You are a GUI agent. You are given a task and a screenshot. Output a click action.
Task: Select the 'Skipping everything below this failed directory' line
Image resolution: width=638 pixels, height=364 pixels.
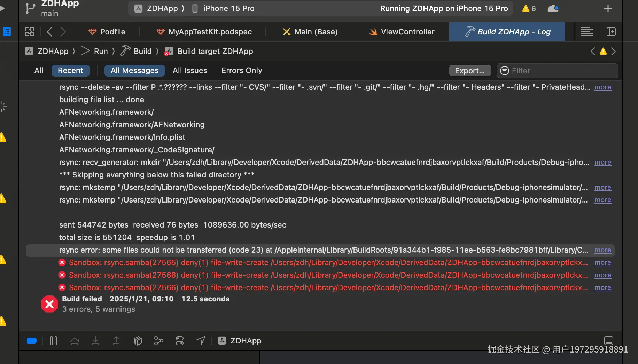(157, 175)
